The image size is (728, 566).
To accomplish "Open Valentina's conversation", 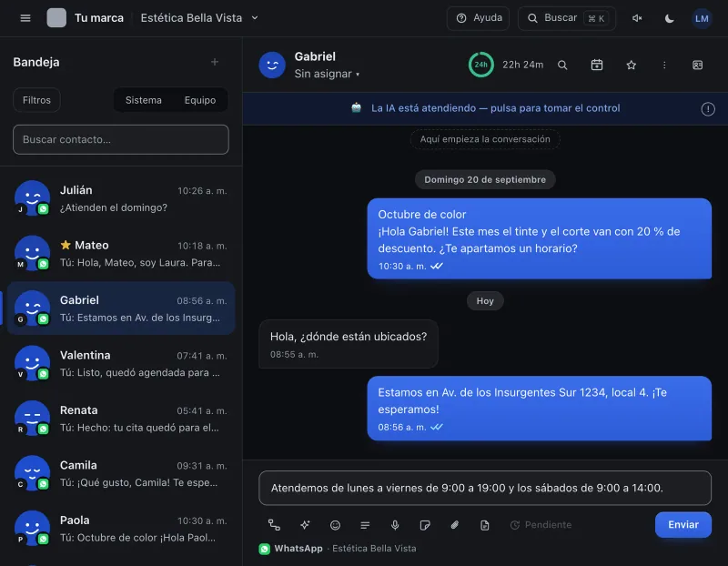I will [121, 364].
